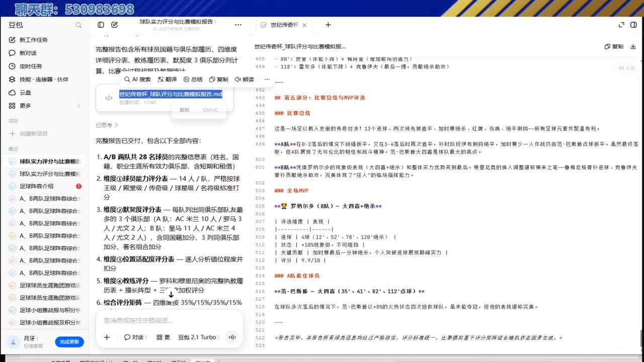Viewport: 644px width, 362px height.
Task: Click the voice waveform icon in input box
Action: 232,337
